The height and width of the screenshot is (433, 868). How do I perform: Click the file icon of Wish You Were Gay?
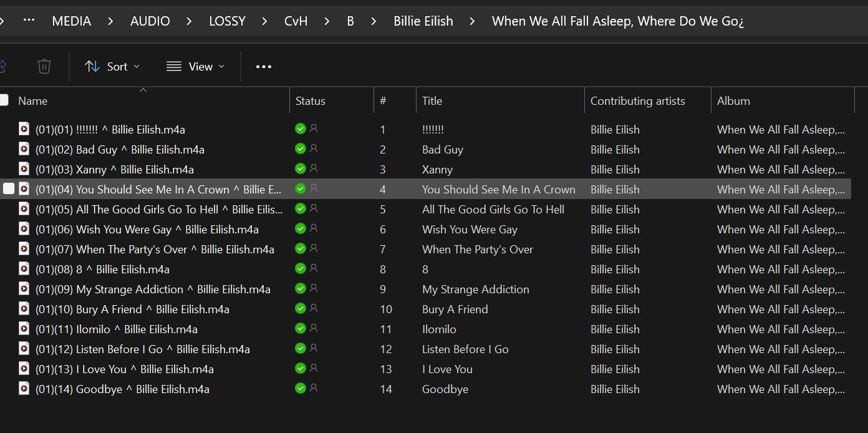click(x=24, y=229)
